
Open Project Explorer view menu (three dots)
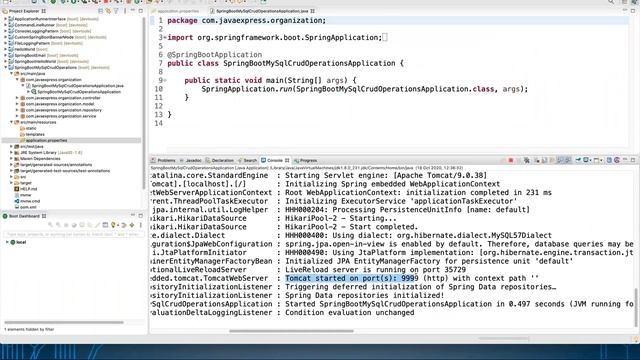click(x=125, y=11)
